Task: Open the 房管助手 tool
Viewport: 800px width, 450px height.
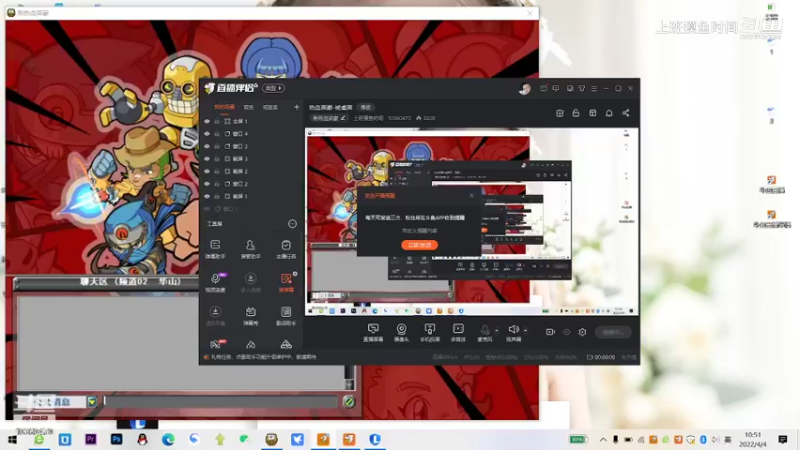Action: coord(250,249)
